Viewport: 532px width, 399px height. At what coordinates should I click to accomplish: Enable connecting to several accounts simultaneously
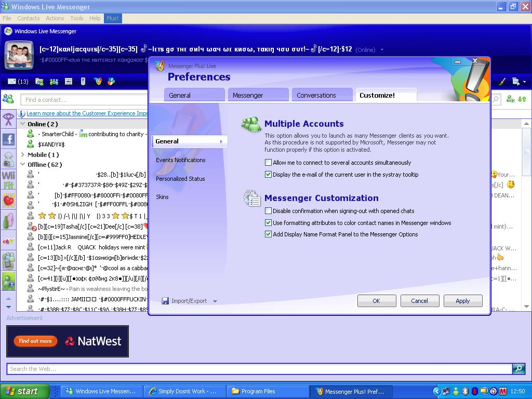268,163
